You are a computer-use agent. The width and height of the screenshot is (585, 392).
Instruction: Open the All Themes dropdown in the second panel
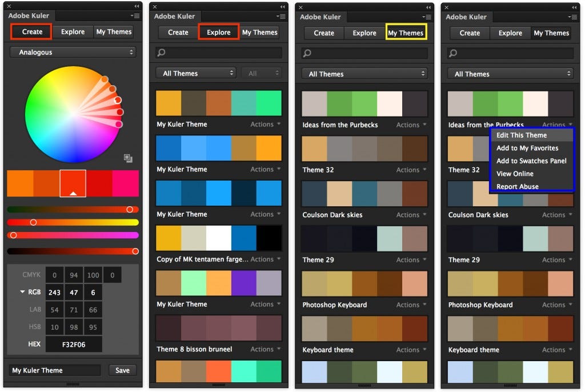pyautogui.click(x=196, y=73)
